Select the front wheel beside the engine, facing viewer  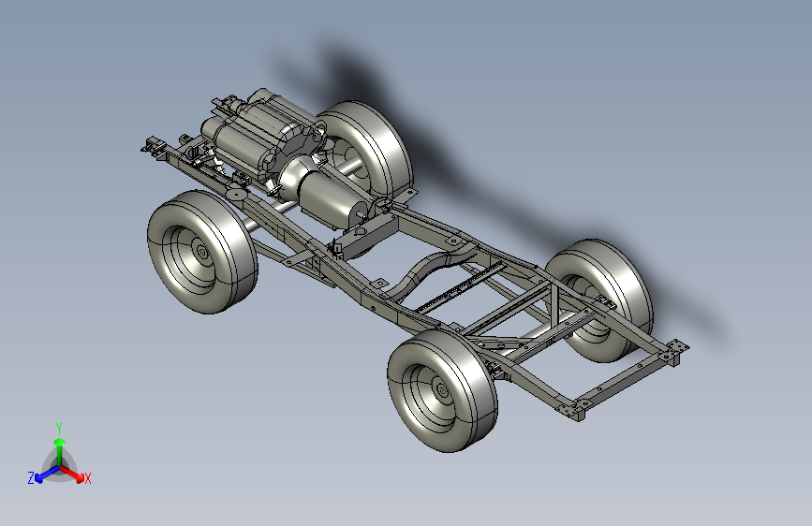[202, 252]
